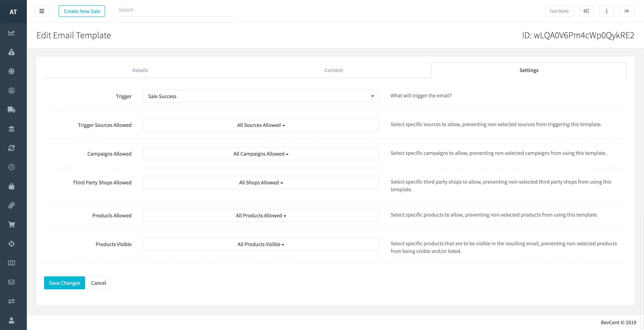
Task: Click the sign-out icon at top right
Action: (627, 11)
